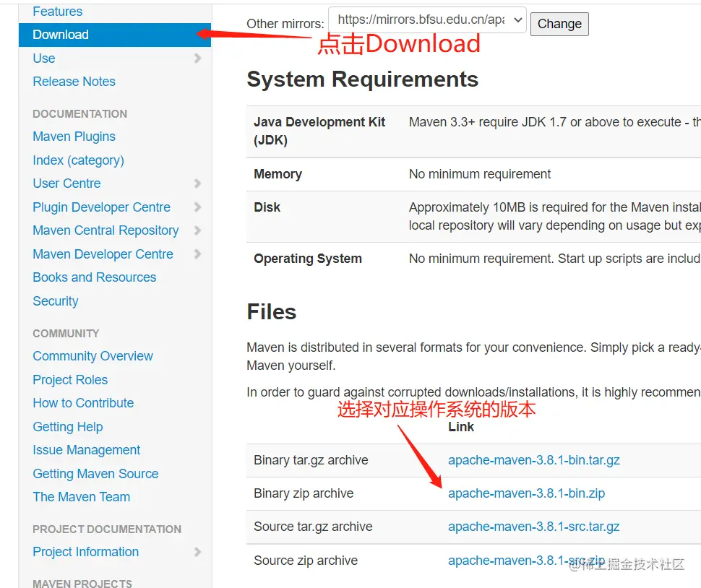The image size is (701, 588).
Task: Open the Features sidebar link
Action: (x=57, y=11)
